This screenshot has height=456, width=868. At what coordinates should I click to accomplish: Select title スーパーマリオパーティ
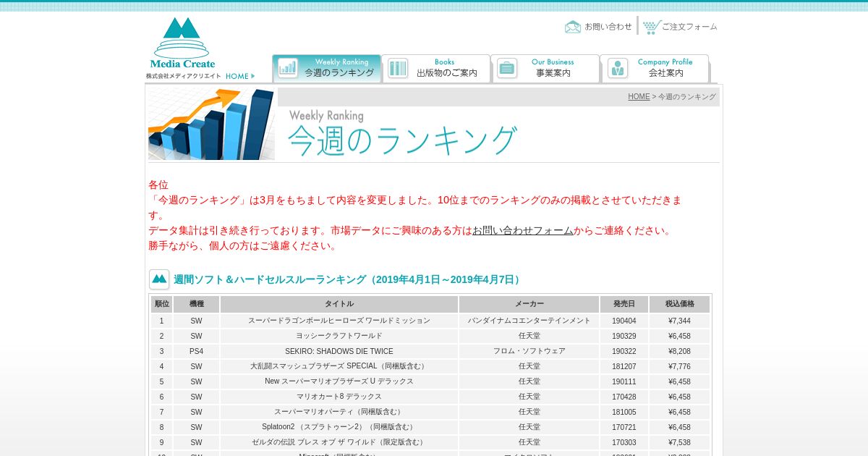[x=339, y=412]
